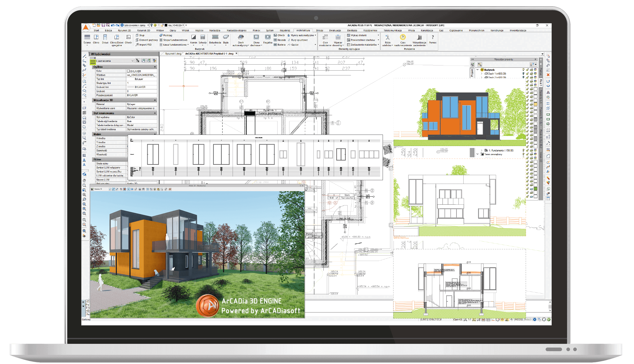Click the Redo arrow icon
Image resolution: width=634 pixels, height=364 pixels.
pos(117,25)
